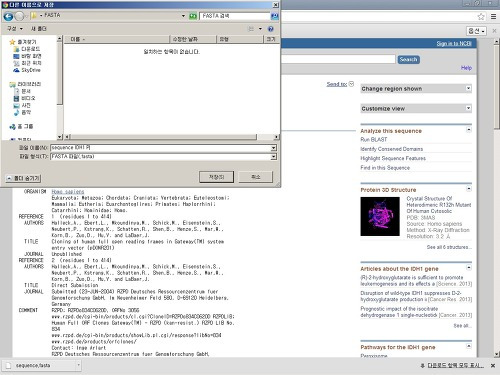Open the Downloads (다운로드) folder in sidebar

pos(27,49)
